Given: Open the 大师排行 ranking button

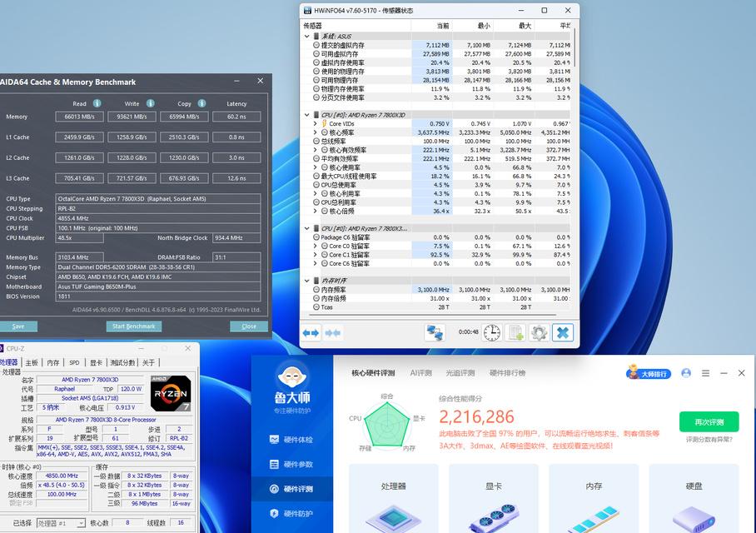Looking at the screenshot, I should [x=649, y=373].
